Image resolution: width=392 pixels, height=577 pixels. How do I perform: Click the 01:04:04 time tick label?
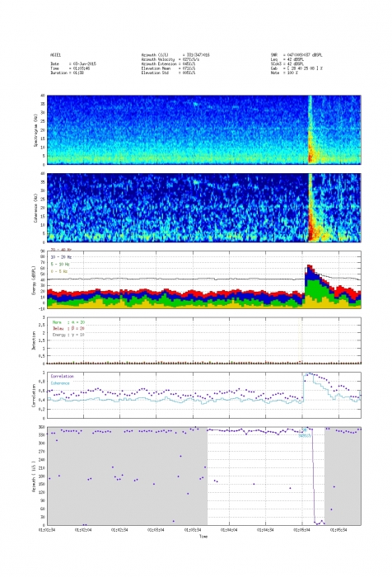(229, 530)
